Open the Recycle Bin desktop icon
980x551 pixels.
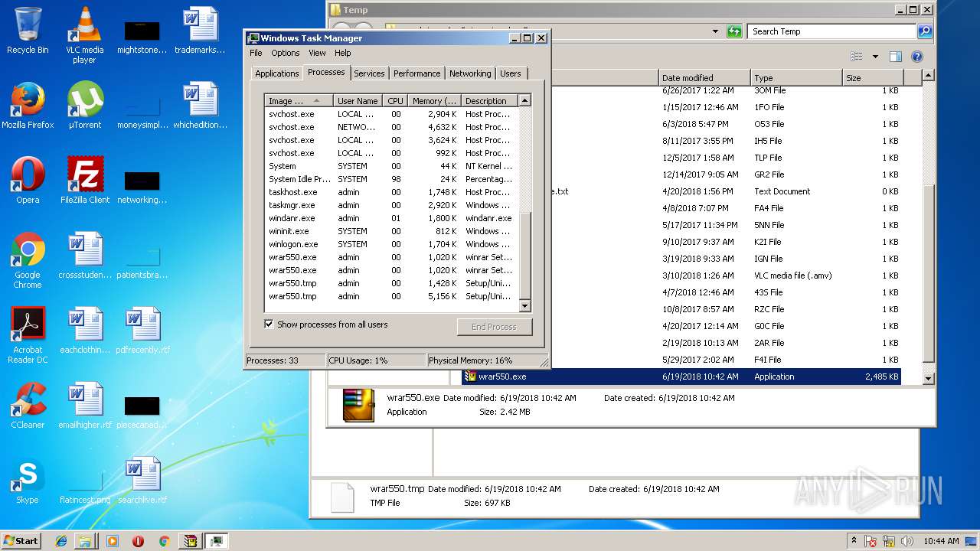click(x=28, y=31)
